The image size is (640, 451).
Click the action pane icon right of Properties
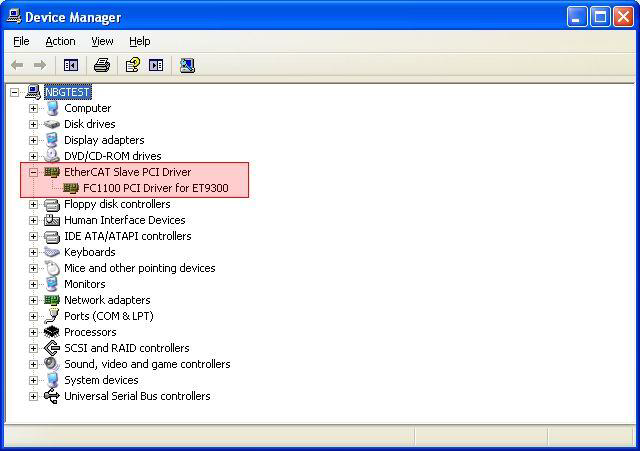[156, 65]
